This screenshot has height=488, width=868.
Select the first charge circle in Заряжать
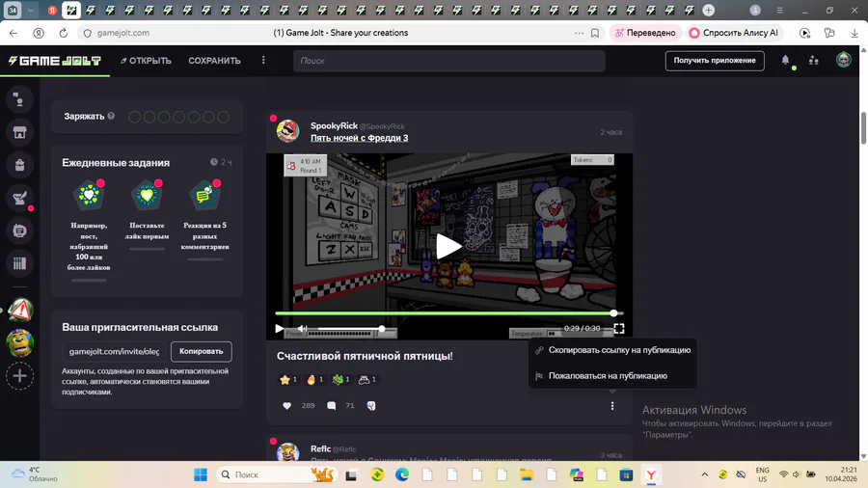coord(134,117)
